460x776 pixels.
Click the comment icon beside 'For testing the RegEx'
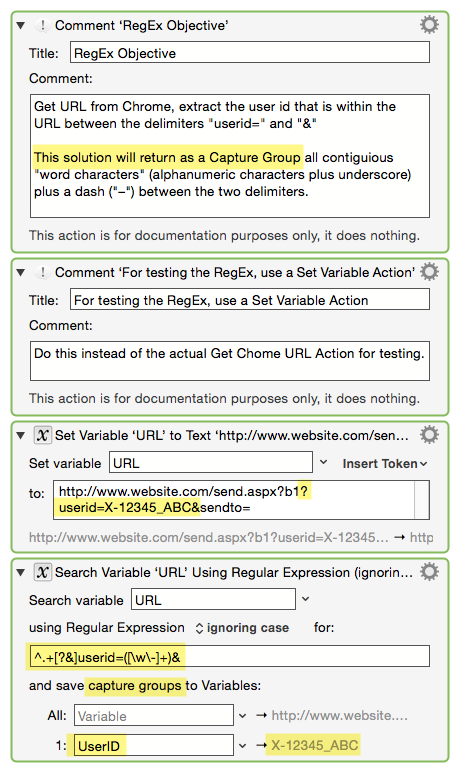click(43, 272)
